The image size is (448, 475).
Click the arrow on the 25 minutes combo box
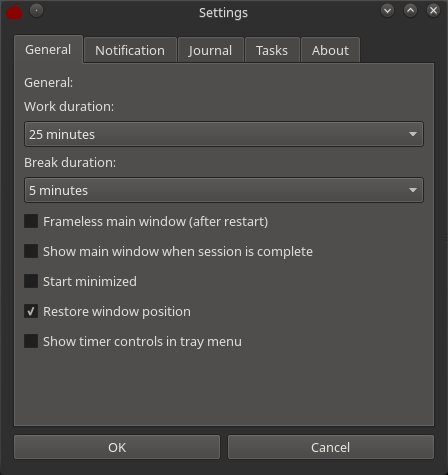[413, 134]
